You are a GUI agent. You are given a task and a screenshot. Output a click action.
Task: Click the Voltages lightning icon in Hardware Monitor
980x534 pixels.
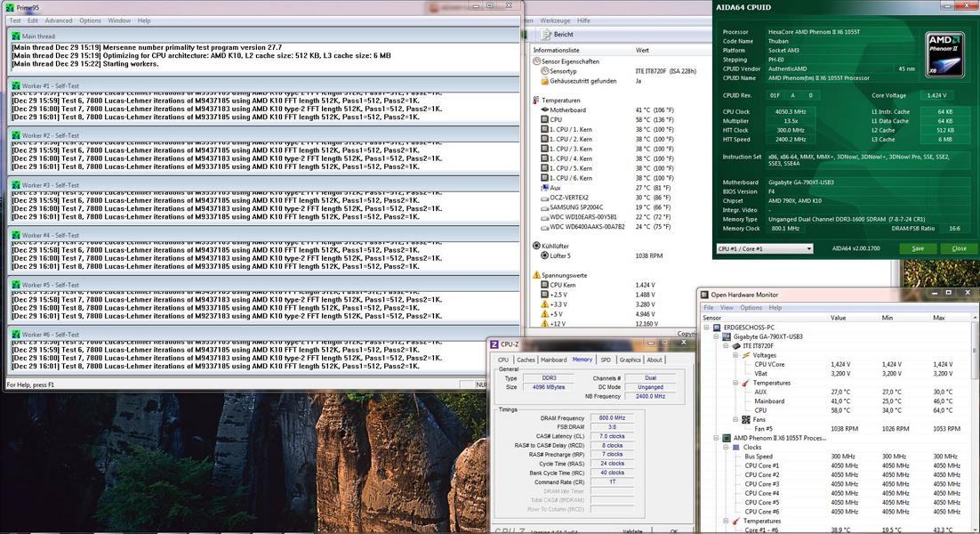pyautogui.click(x=745, y=355)
